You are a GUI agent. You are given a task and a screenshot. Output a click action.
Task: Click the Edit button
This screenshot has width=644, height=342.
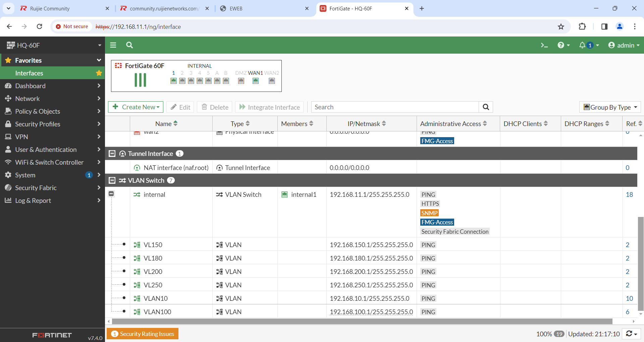coord(180,107)
